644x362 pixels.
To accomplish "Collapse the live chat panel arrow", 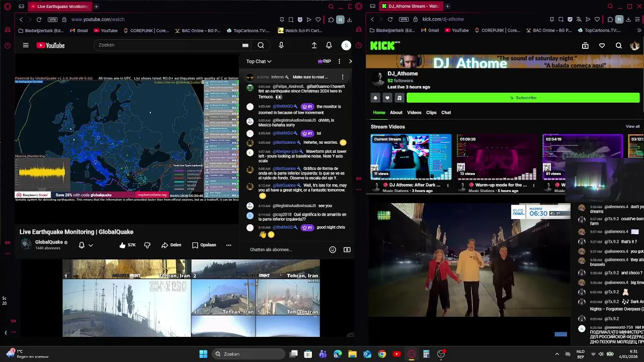I will (x=350, y=61).
